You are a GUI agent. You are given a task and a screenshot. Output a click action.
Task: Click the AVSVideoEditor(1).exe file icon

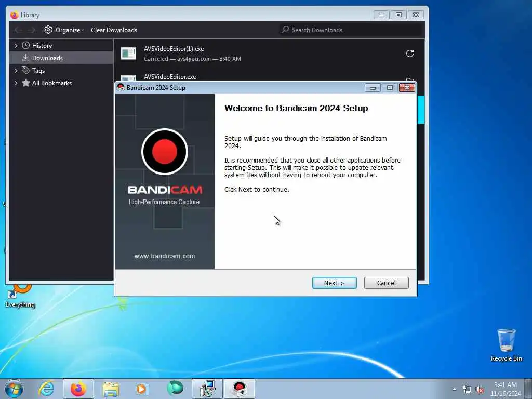(x=128, y=54)
